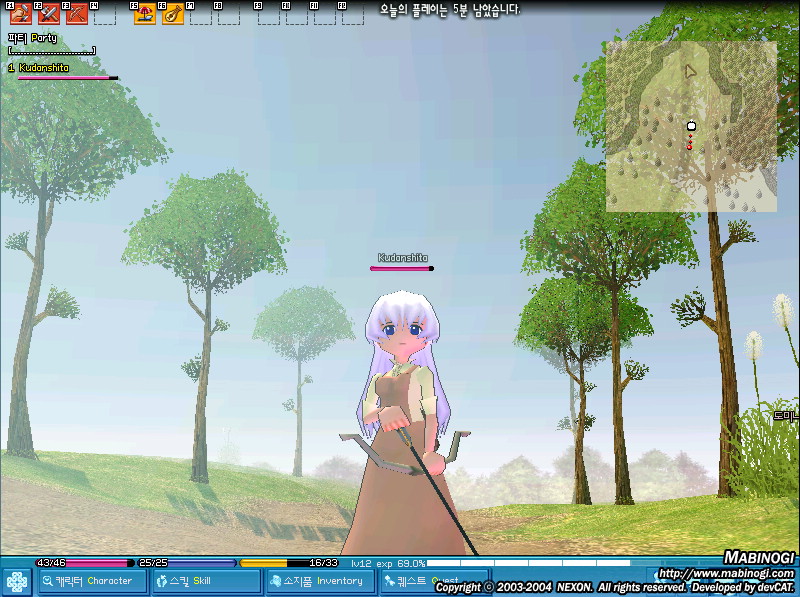Viewport: 800px width, 597px height.
Task: Open the Party panel label
Action: pyautogui.click(x=32, y=38)
